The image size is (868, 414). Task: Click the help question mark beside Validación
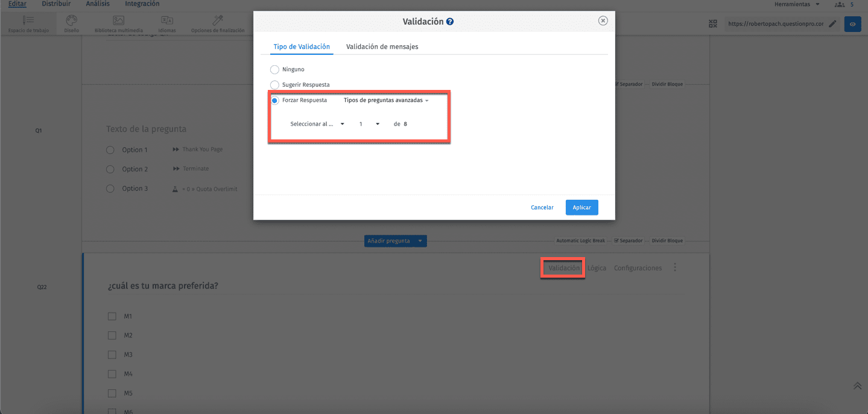click(450, 22)
